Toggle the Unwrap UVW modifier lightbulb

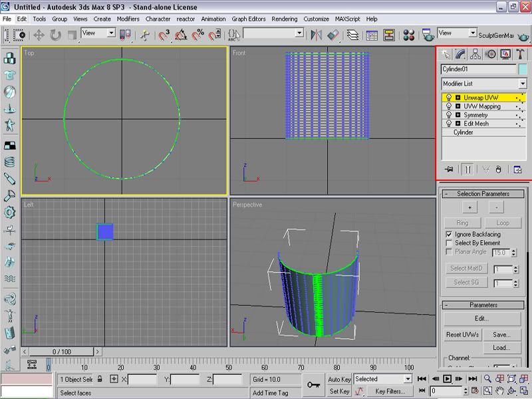coord(449,98)
